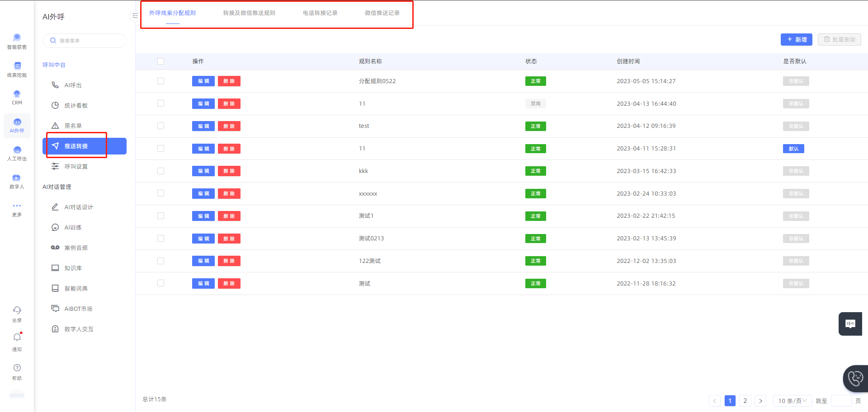
Task: Switch to 外呼线索分配规则 tab
Action: (172, 13)
